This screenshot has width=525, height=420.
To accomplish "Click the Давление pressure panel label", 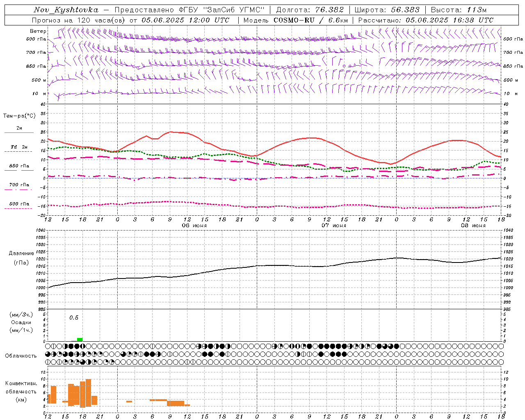I will [21, 253].
